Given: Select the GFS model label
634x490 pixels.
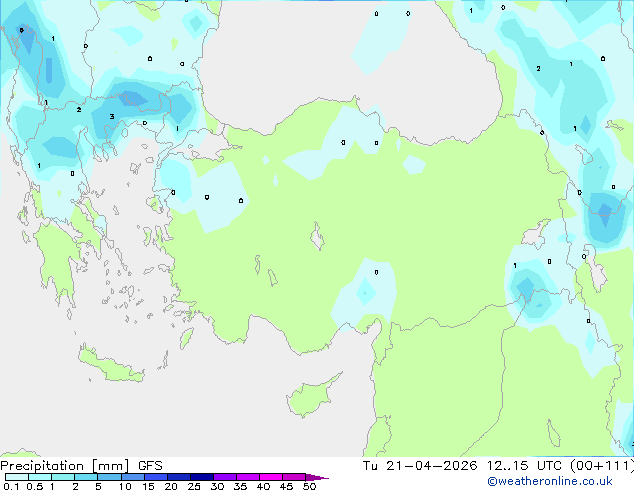Looking at the screenshot, I should point(150,466).
